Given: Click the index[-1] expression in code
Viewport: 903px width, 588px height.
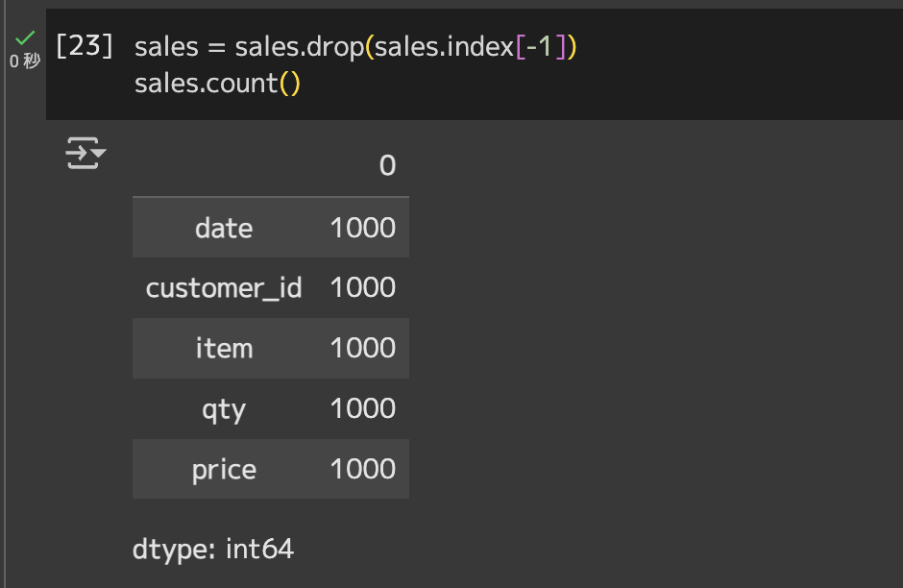Looking at the screenshot, I should point(507,47).
